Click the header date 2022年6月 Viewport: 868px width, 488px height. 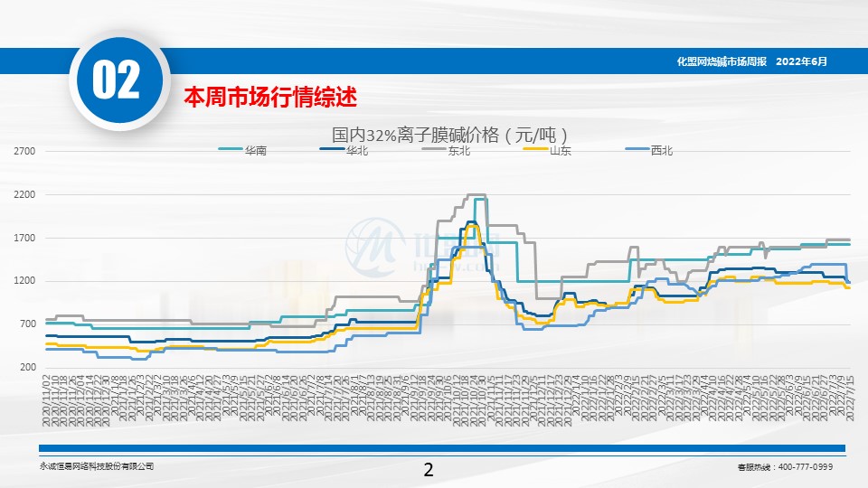coord(802,61)
